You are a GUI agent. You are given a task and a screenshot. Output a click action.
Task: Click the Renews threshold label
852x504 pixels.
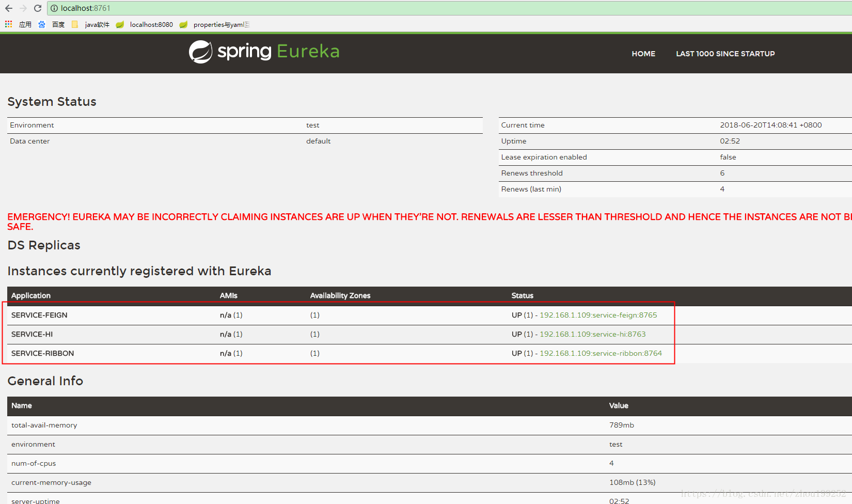tap(532, 173)
